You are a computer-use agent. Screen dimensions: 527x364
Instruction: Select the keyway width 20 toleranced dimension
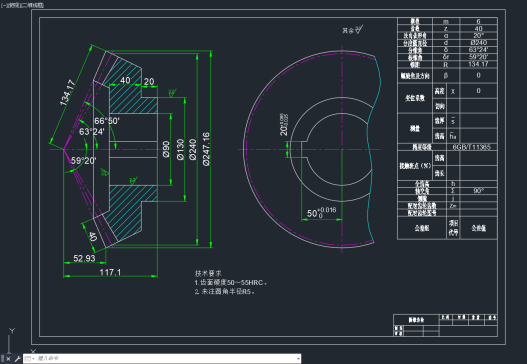click(x=284, y=124)
